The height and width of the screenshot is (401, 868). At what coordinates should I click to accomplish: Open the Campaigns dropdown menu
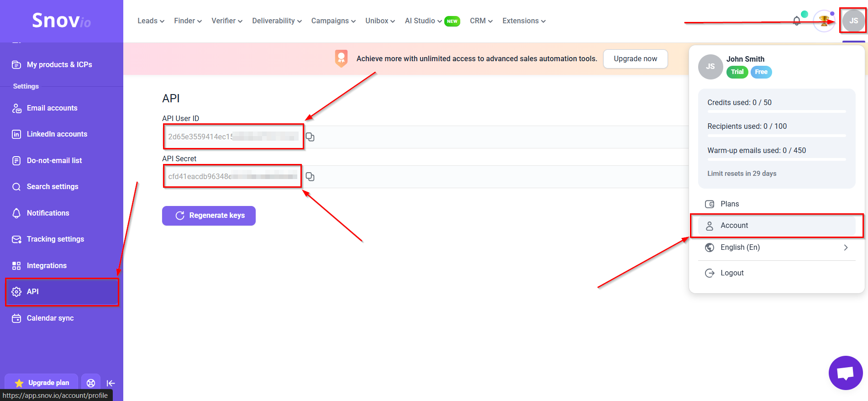pos(333,21)
